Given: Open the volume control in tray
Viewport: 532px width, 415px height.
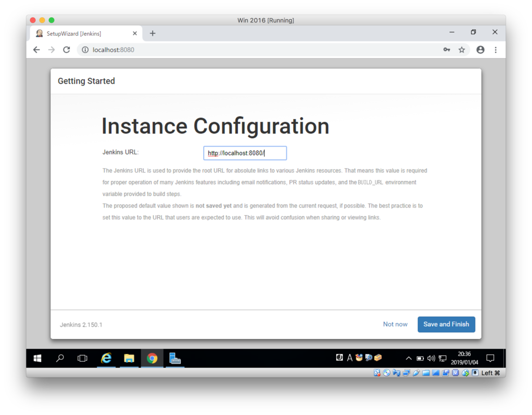Looking at the screenshot, I should pyautogui.click(x=431, y=358).
